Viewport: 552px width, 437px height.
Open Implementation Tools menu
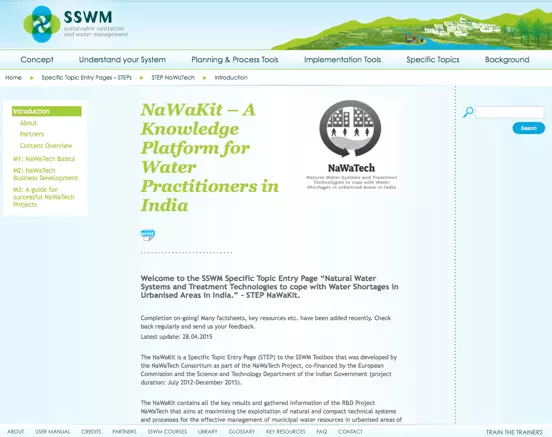click(343, 60)
